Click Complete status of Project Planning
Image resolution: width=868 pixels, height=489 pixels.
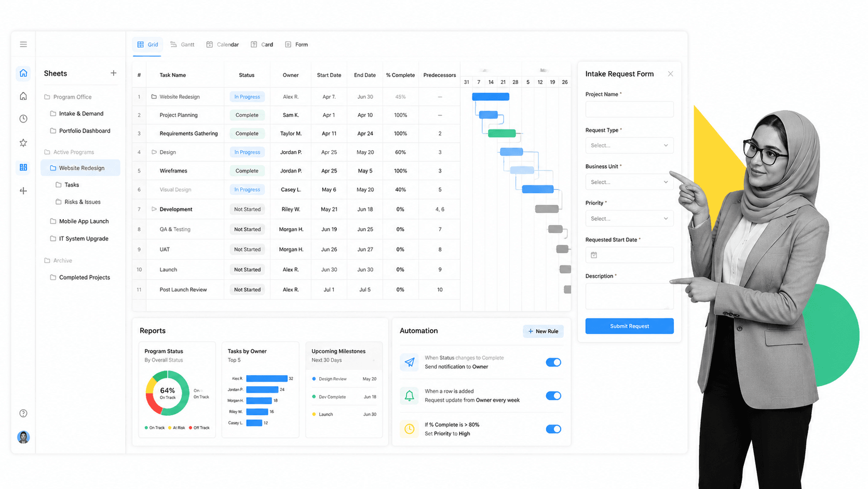pos(247,115)
